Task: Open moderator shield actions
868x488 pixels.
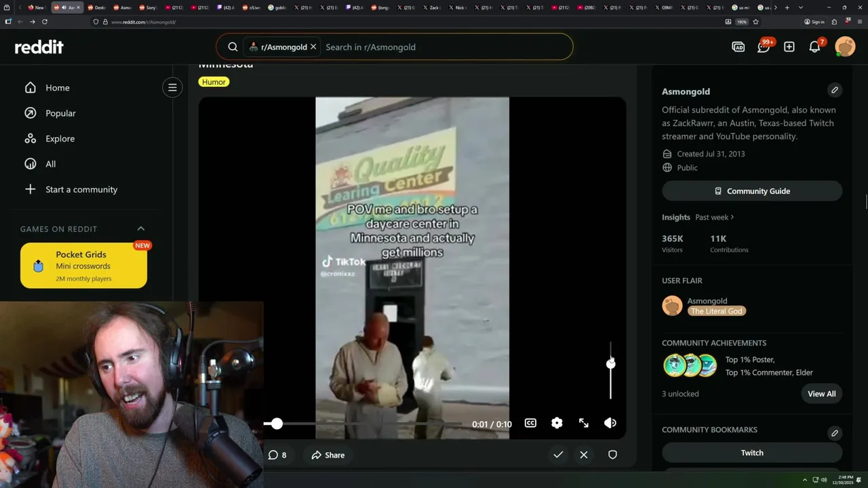Action: pyautogui.click(x=612, y=455)
